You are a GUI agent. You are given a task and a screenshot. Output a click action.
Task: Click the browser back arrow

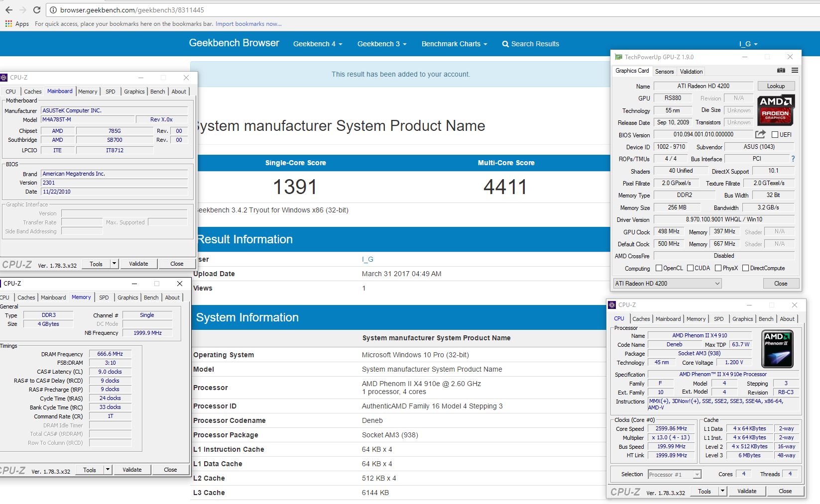(8, 10)
